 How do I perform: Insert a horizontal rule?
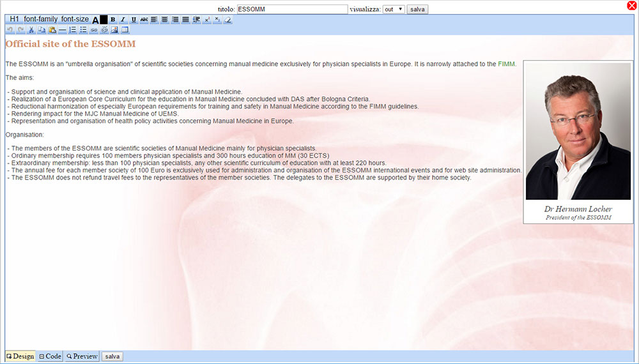(x=63, y=30)
